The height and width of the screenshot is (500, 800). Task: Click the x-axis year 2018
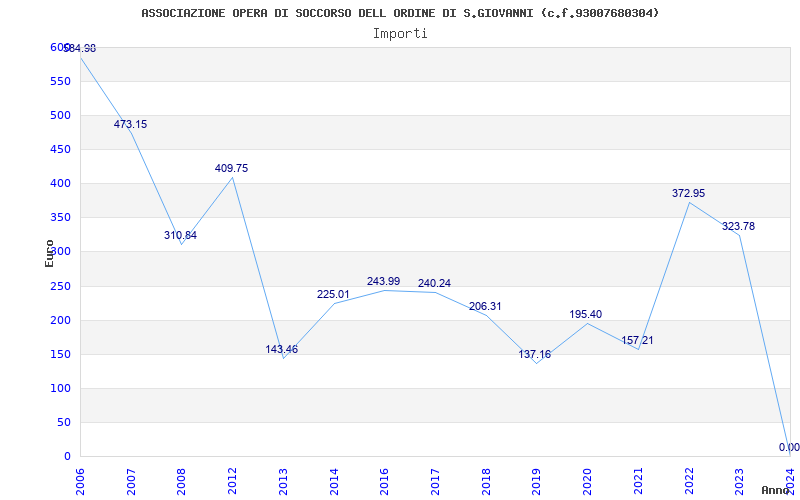click(x=486, y=482)
